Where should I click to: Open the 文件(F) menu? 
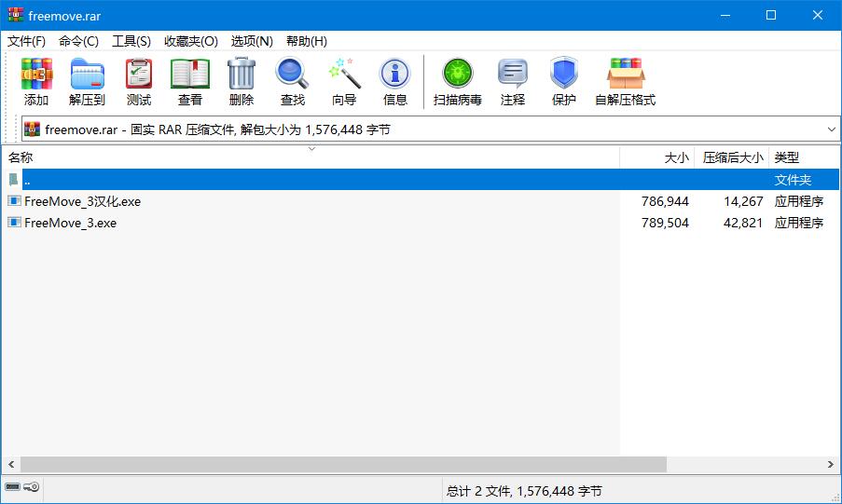coord(26,41)
